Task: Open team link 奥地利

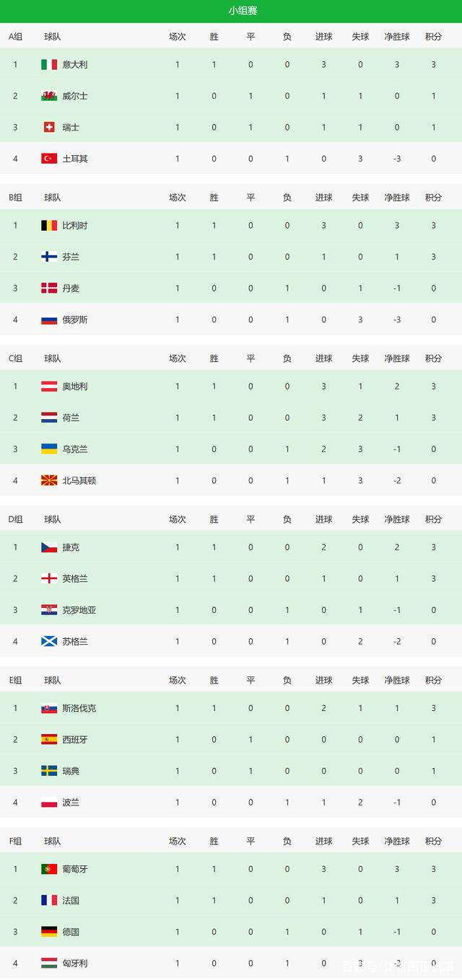Action: tap(75, 387)
